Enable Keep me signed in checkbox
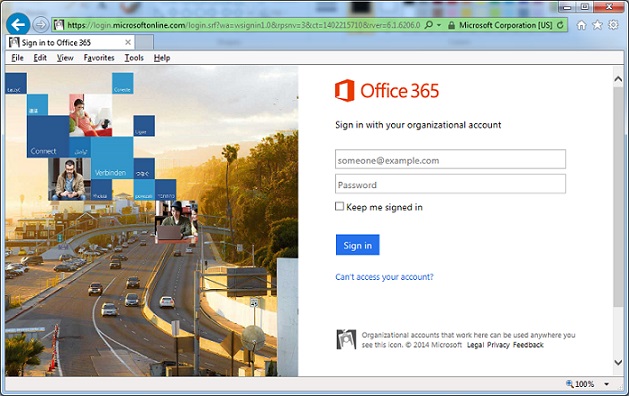Image resolution: width=629 pixels, height=396 pixels. point(339,206)
